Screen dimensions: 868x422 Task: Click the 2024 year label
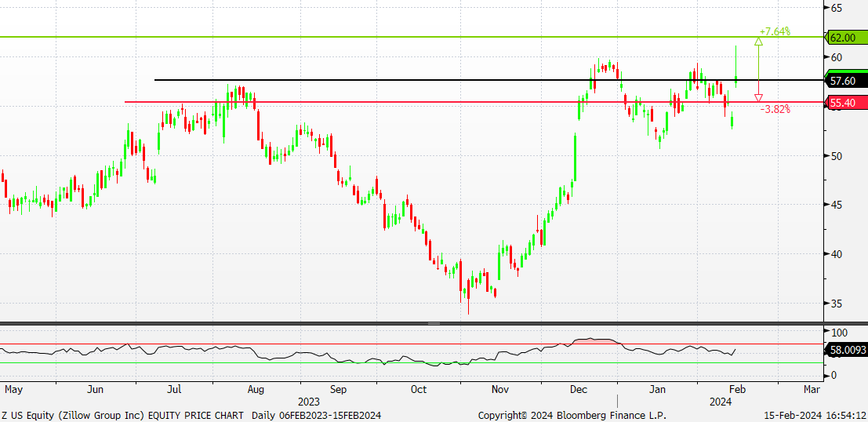[721, 402]
